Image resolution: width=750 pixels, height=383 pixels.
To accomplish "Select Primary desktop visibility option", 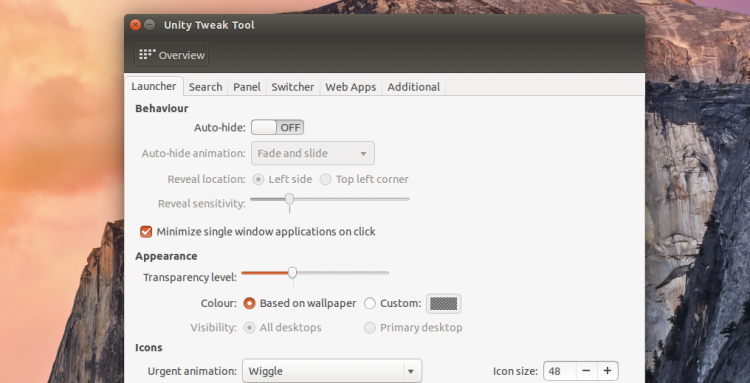I will (x=370, y=328).
